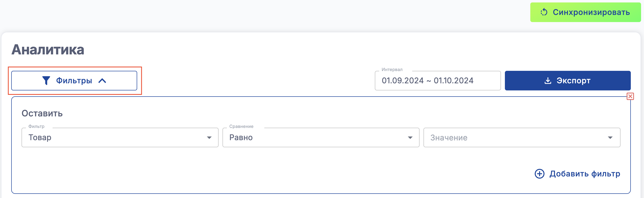
Task: Click the download icon in Экспорт
Action: tap(548, 81)
